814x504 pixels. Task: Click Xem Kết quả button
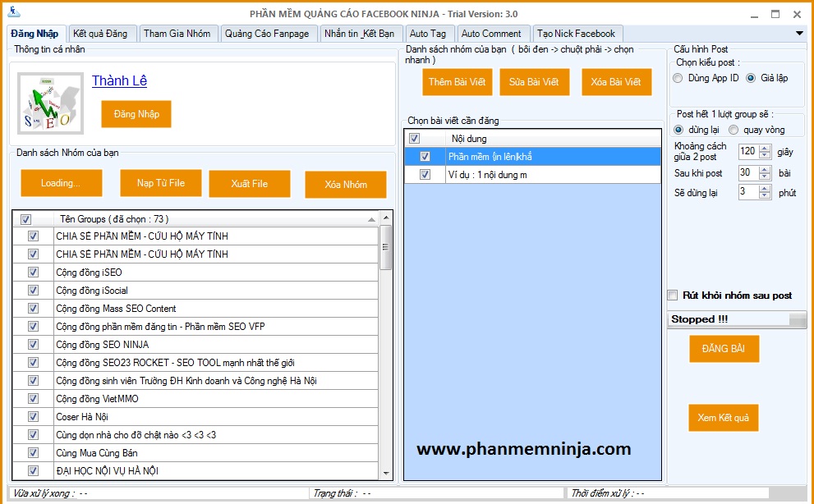pyautogui.click(x=723, y=418)
